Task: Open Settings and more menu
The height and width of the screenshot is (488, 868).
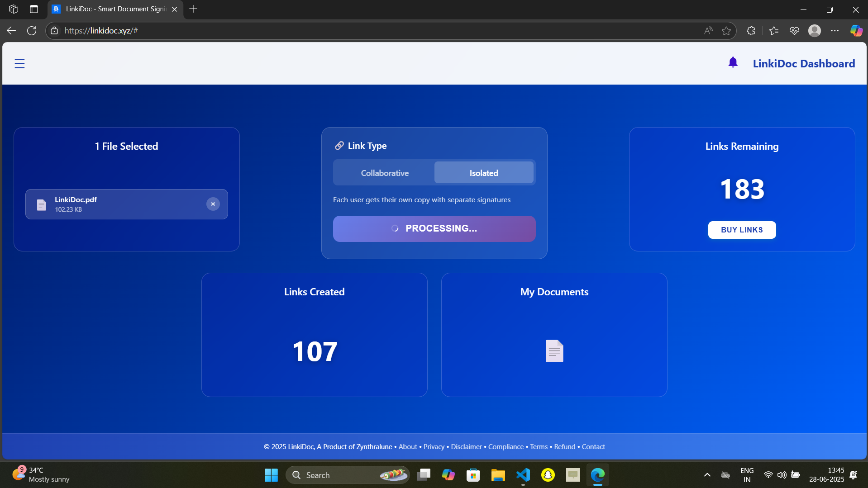Action: coord(835,31)
